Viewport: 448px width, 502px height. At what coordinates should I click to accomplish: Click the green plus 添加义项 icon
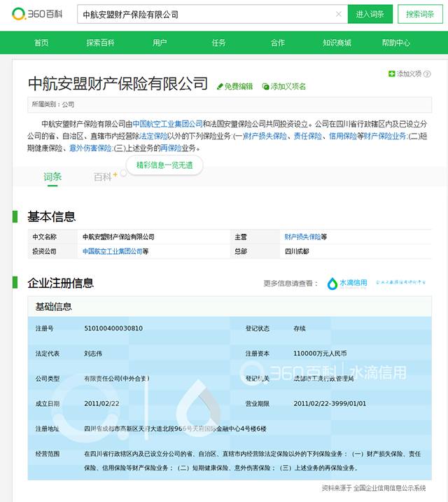(x=392, y=74)
